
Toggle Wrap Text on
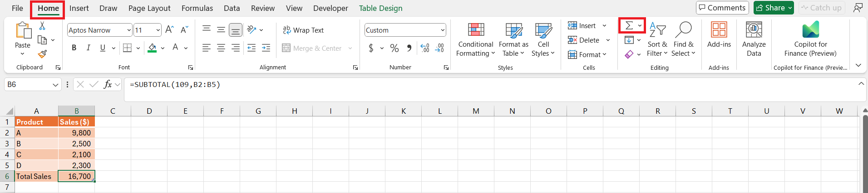pos(303,30)
